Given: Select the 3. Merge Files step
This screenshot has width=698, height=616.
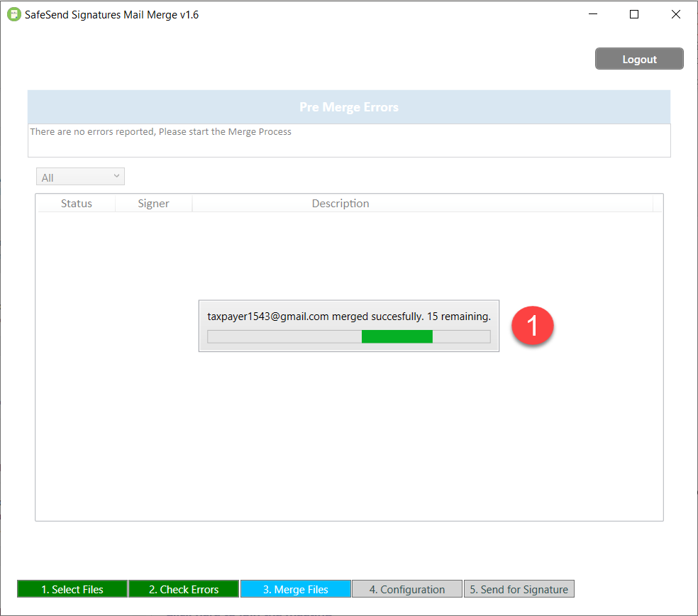Looking at the screenshot, I should (x=296, y=589).
